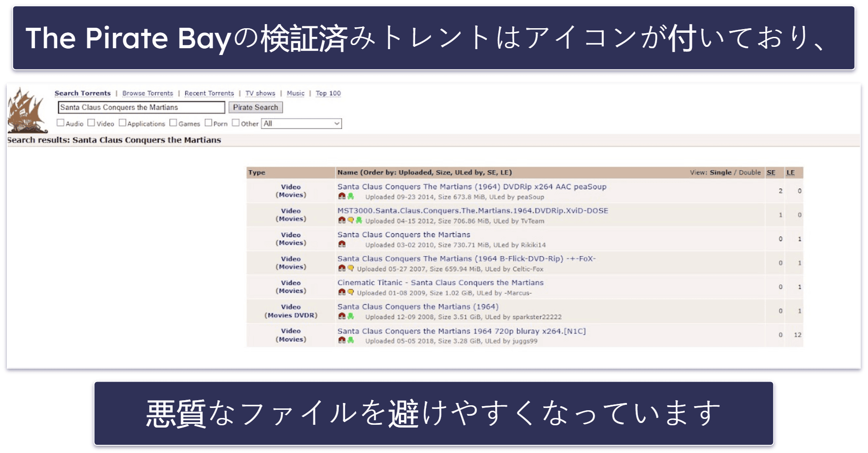Open uploader -Marcus- profile link
Image resolution: width=868 pixels, height=453 pixels.
517,293
